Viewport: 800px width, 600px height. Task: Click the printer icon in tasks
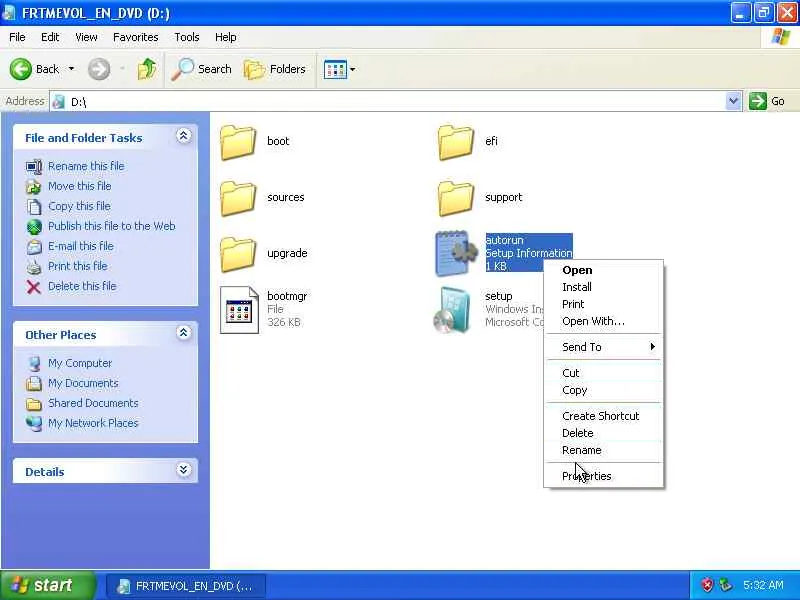pos(34,267)
